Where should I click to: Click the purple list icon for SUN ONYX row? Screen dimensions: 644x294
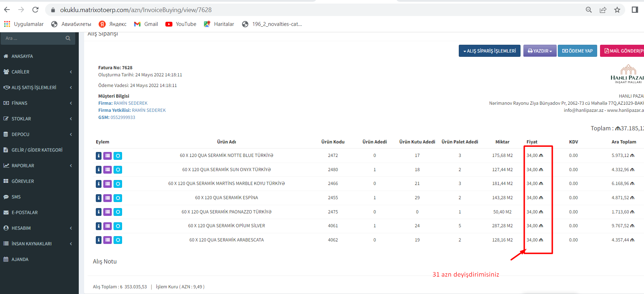click(x=108, y=170)
